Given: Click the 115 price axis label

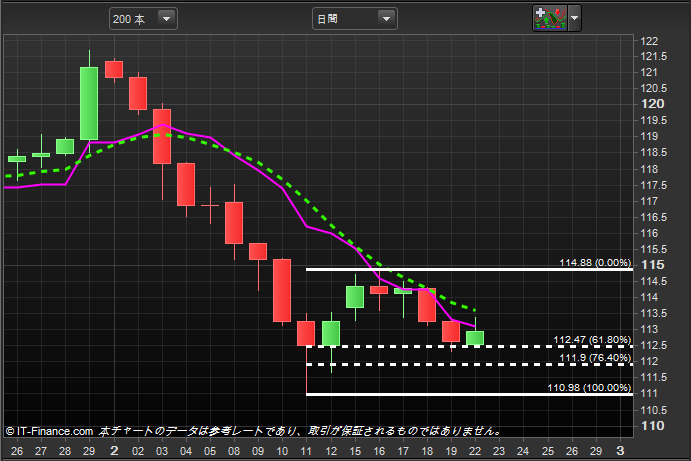Looking at the screenshot, I should click(x=653, y=265).
